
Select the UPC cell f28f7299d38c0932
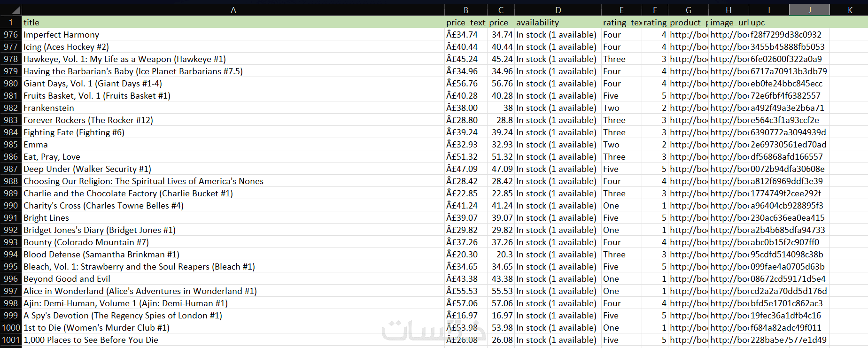coord(789,35)
